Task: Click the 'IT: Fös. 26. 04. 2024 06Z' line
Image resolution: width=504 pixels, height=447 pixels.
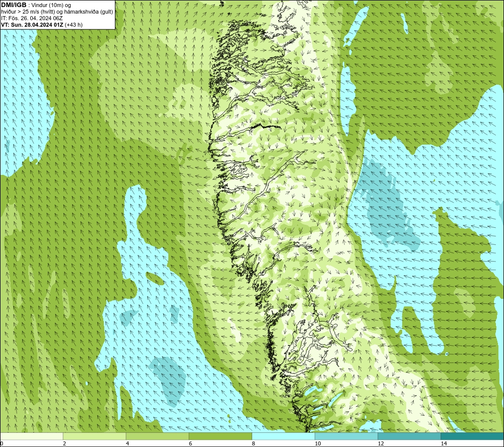Action: [x=32, y=18]
